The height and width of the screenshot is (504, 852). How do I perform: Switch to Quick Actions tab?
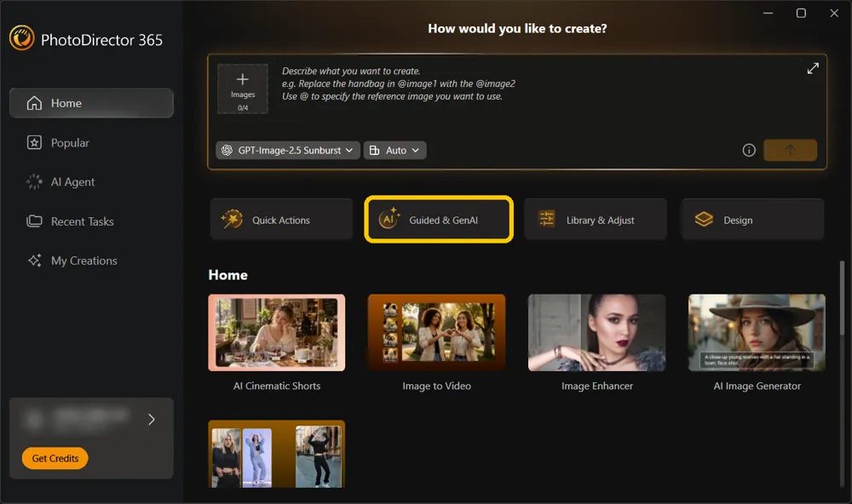(x=281, y=220)
